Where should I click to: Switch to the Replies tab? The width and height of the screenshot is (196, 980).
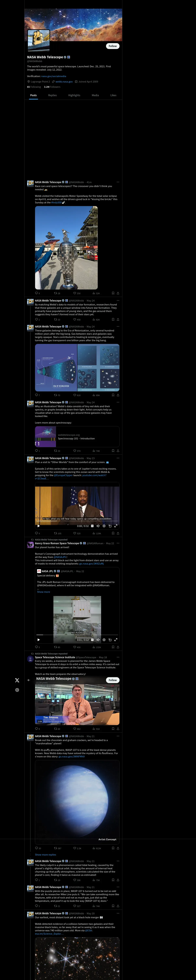click(53, 95)
